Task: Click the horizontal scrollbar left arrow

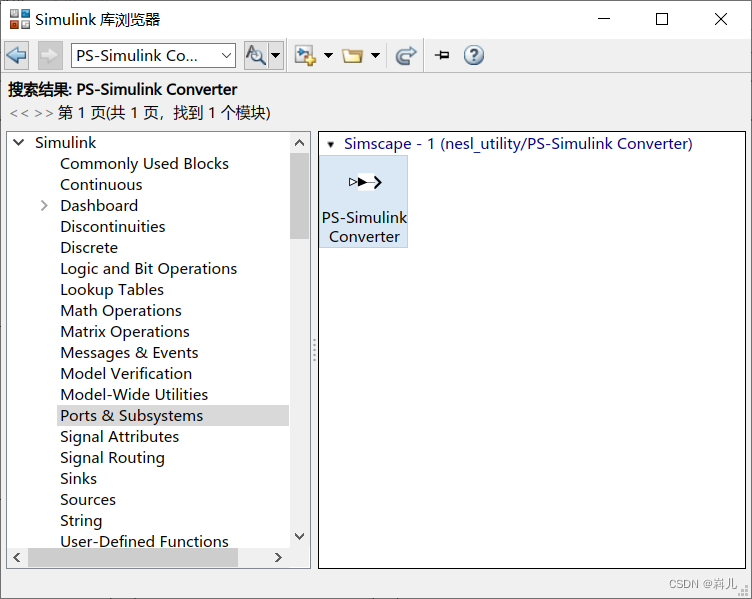Action: tap(17, 558)
